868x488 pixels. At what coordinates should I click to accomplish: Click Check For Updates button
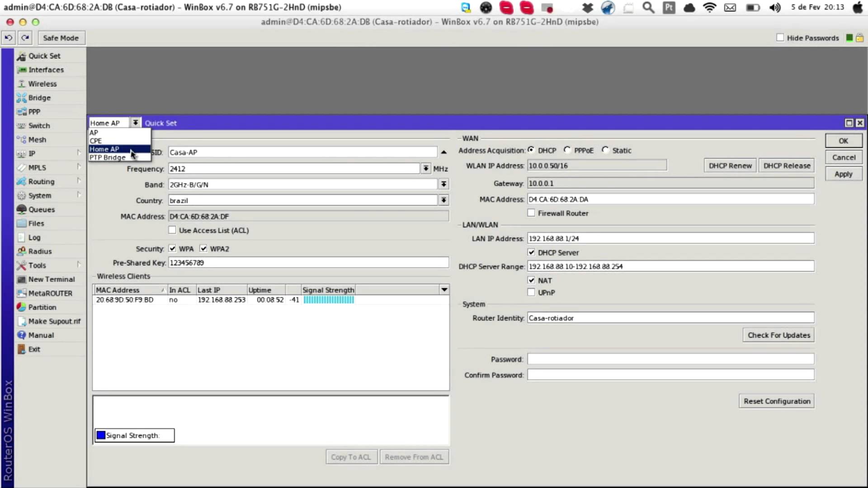coord(778,335)
